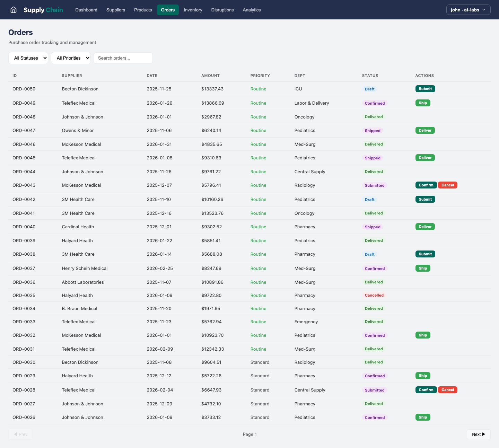Open the All Statuses filter dropdown
The height and width of the screenshot is (448, 499).
pyautogui.click(x=28, y=58)
